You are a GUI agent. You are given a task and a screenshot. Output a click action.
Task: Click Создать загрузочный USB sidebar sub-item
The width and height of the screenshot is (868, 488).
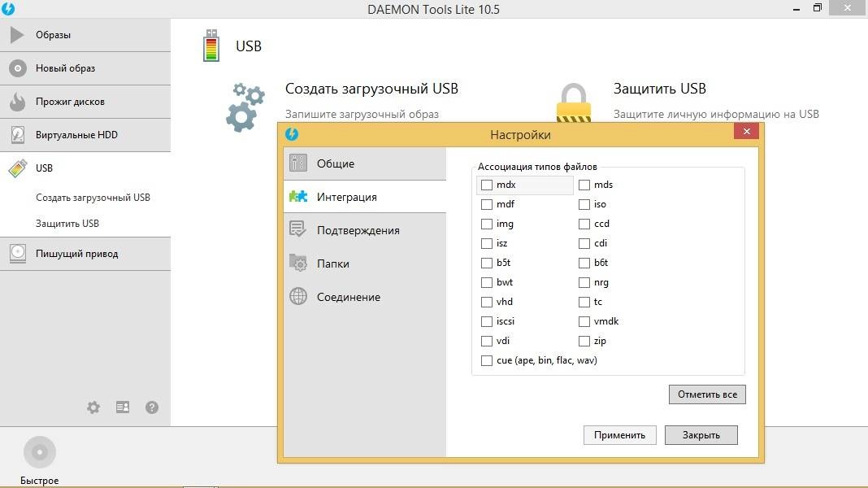pyautogui.click(x=93, y=197)
